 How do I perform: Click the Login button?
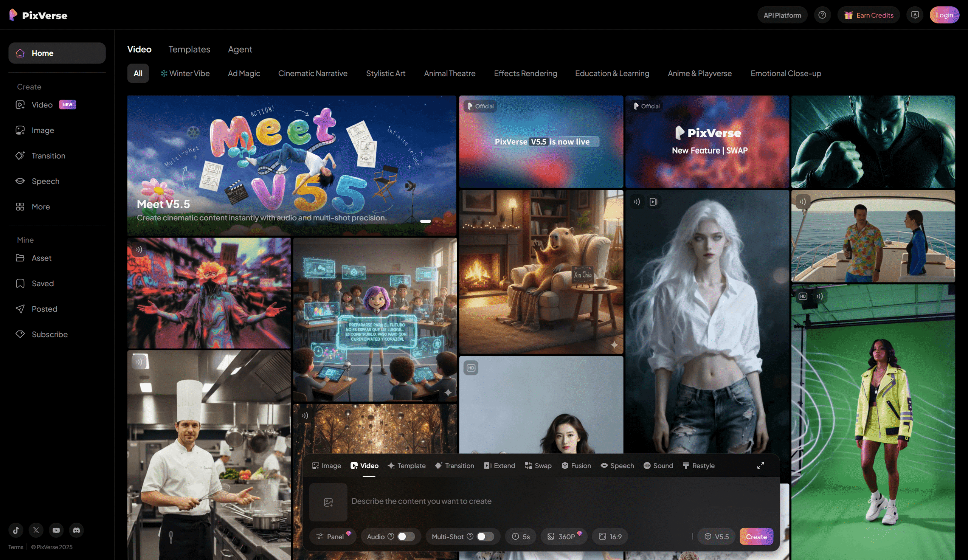(944, 15)
